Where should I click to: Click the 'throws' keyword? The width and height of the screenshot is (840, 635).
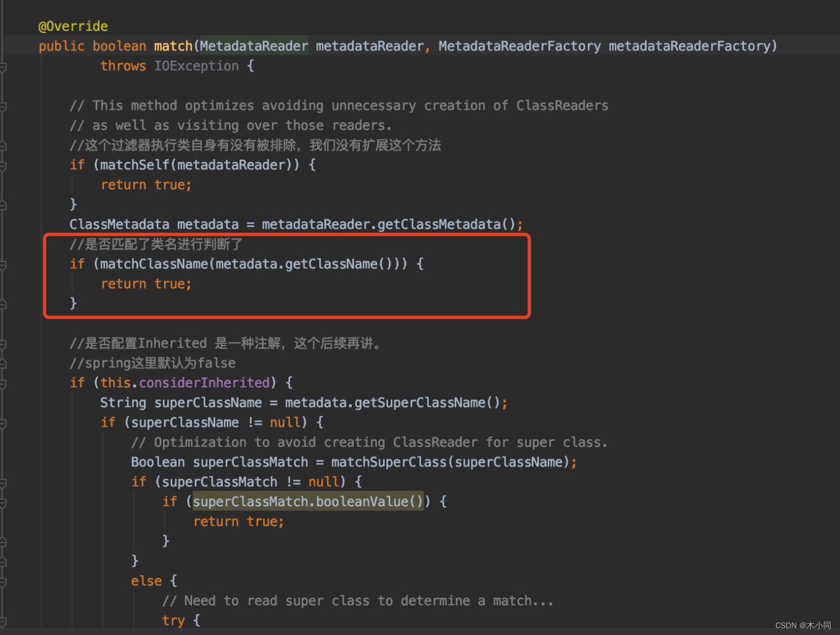[x=123, y=66]
